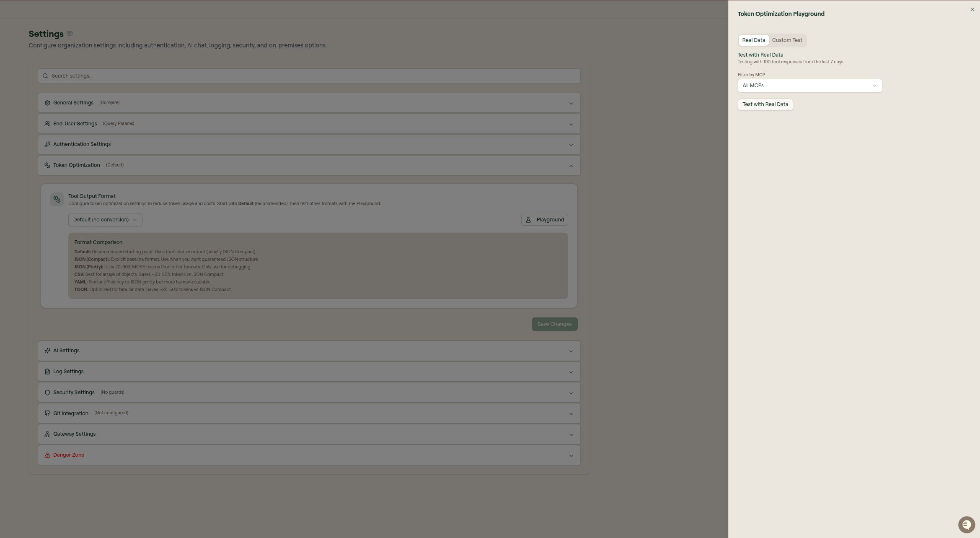Click the Token Optimization Playground title
Viewport: 980px width, 538px height.
point(781,14)
